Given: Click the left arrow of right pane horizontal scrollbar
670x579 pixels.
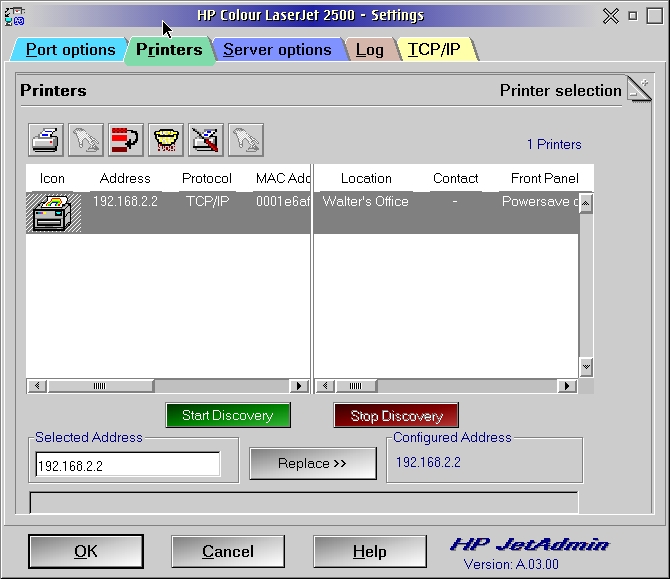Looking at the screenshot, I should point(325,386).
